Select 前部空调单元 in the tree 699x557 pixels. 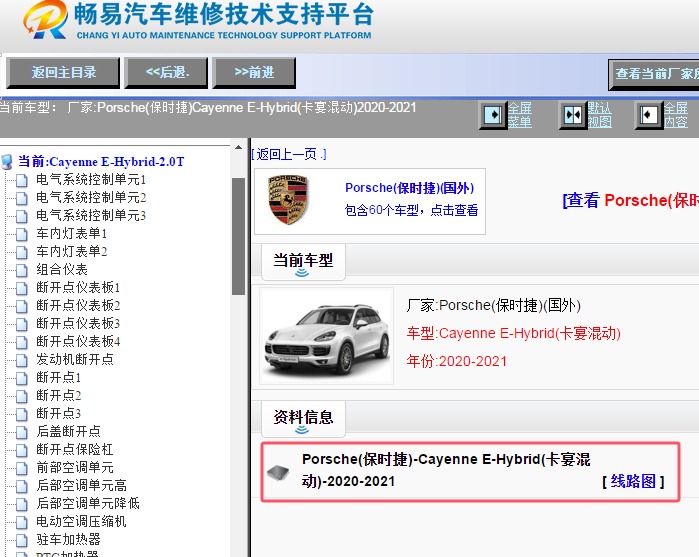point(75,467)
